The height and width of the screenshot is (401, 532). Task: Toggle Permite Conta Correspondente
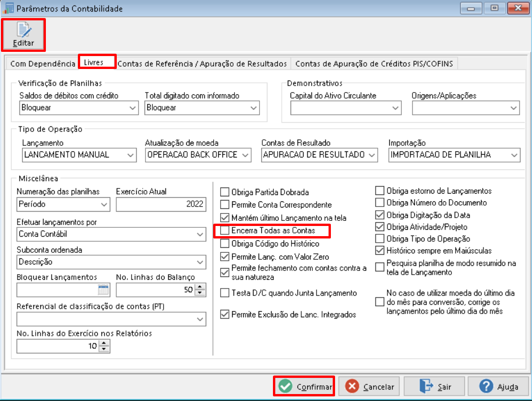point(225,205)
